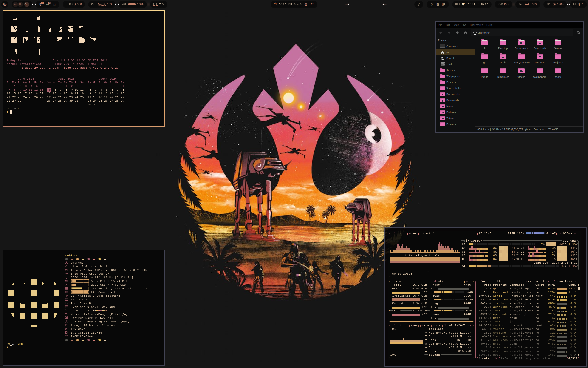Open search in the file manager
Screen dimensions: 588x368
click(579, 33)
